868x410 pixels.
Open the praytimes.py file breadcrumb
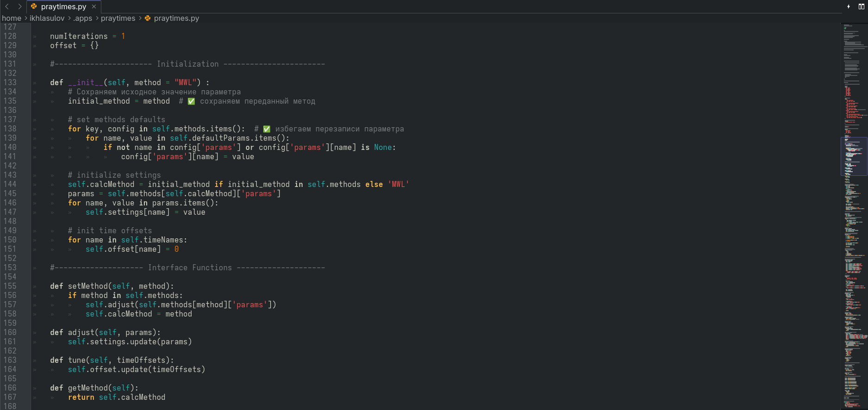(x=172, y=18)
